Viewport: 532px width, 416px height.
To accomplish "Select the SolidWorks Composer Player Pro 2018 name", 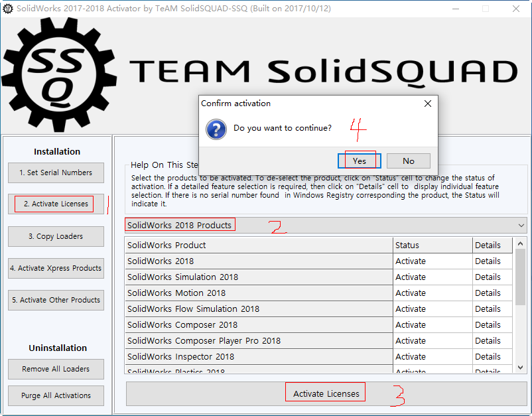I will point(259,341).
